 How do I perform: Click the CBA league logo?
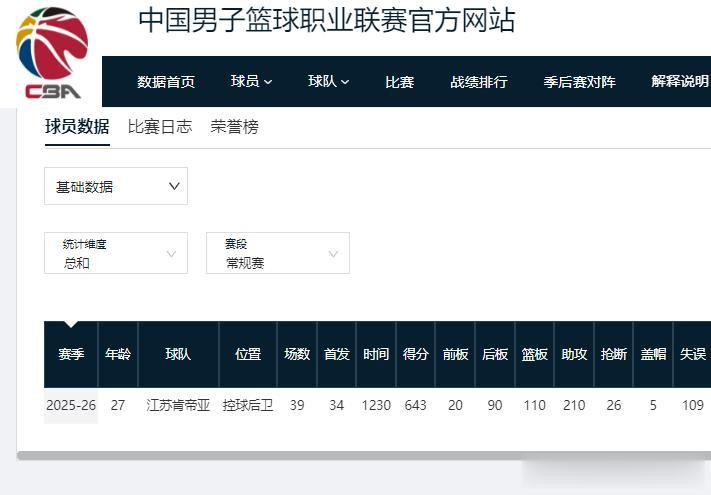click(x=51, y=53)
